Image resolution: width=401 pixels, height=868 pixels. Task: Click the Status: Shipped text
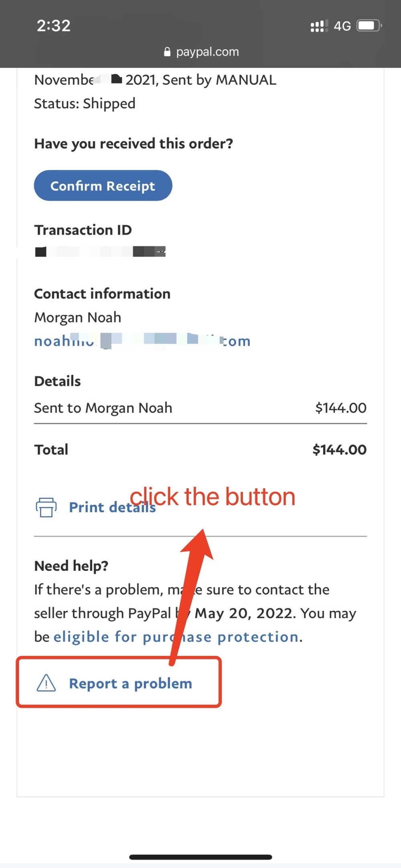85,103
